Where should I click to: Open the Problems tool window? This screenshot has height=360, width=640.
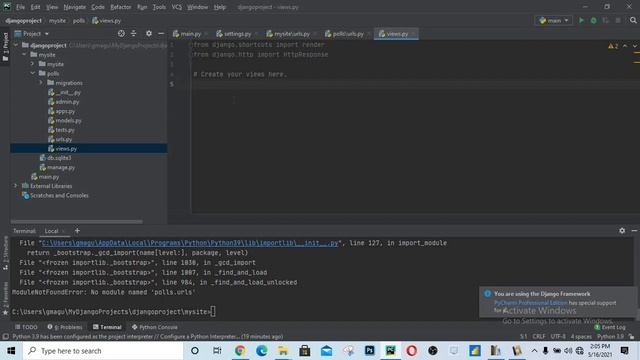(x=64, y=327)
